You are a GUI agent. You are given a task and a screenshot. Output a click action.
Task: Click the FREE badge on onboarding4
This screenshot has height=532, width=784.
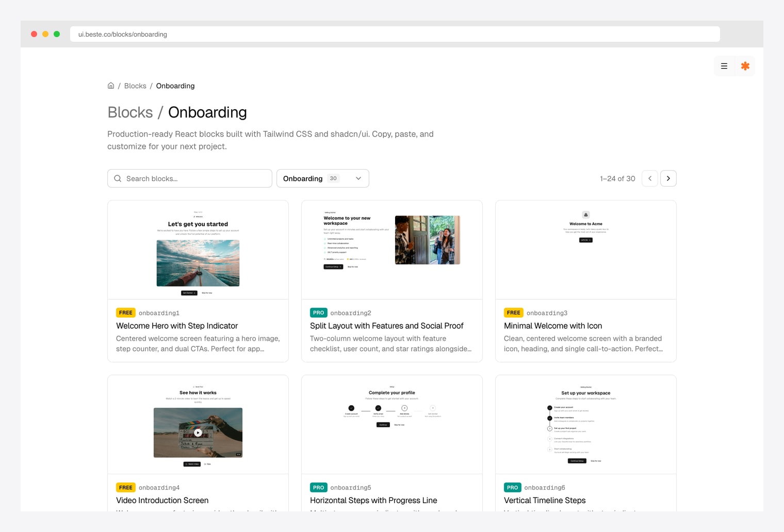click(x=126, y=488)
